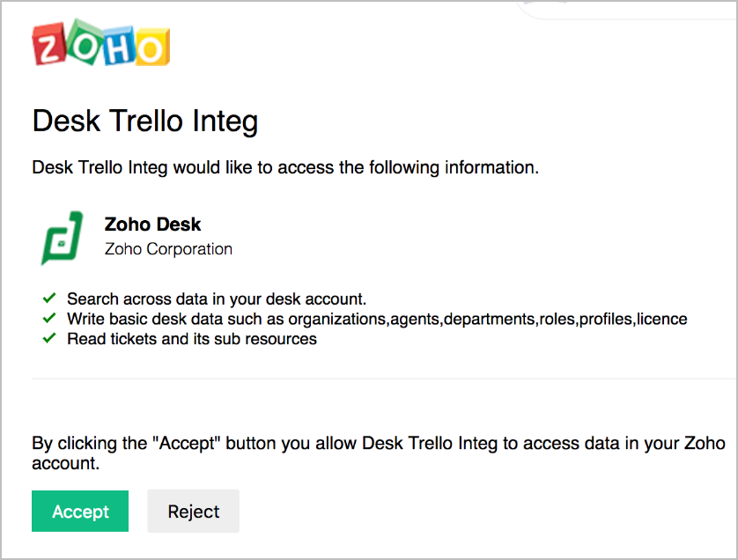Click the Zoho logo at the top
Screen dimensions: 738x560
click(100, 44)
